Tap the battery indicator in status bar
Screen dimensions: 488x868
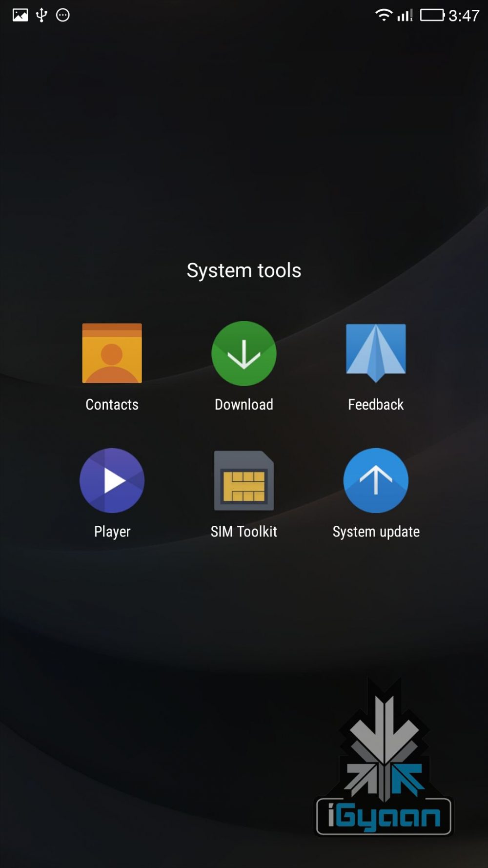[x=432, y=15]
